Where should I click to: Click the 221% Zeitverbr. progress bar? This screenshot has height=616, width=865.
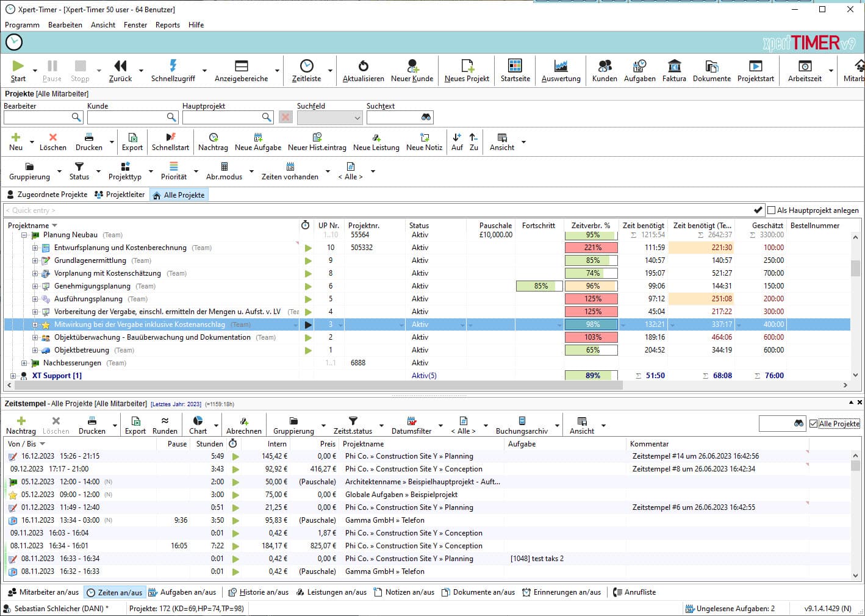tap(591, 248)
